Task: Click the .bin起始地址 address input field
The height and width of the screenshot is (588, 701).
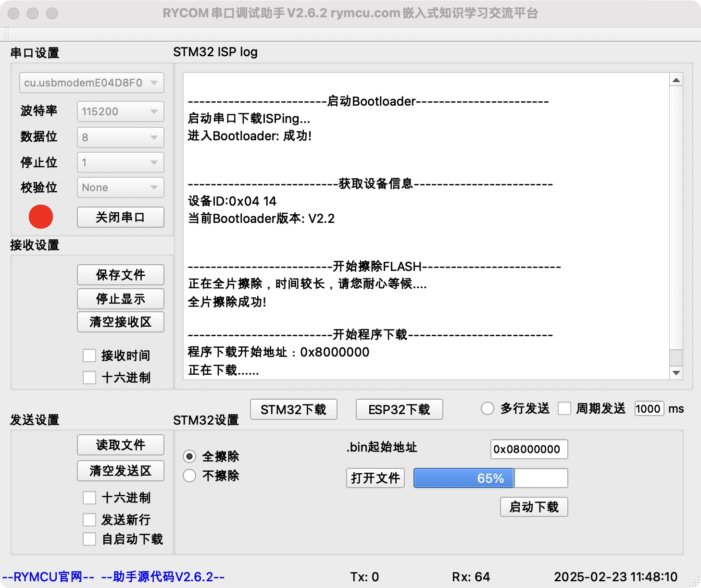Action: click(528, 449)
